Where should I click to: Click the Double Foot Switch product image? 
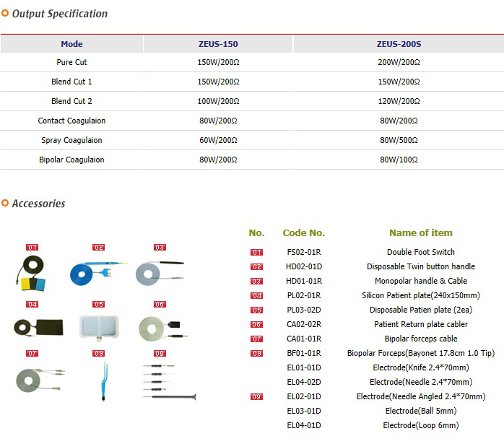pyautogui.click(x=31, y=274)
